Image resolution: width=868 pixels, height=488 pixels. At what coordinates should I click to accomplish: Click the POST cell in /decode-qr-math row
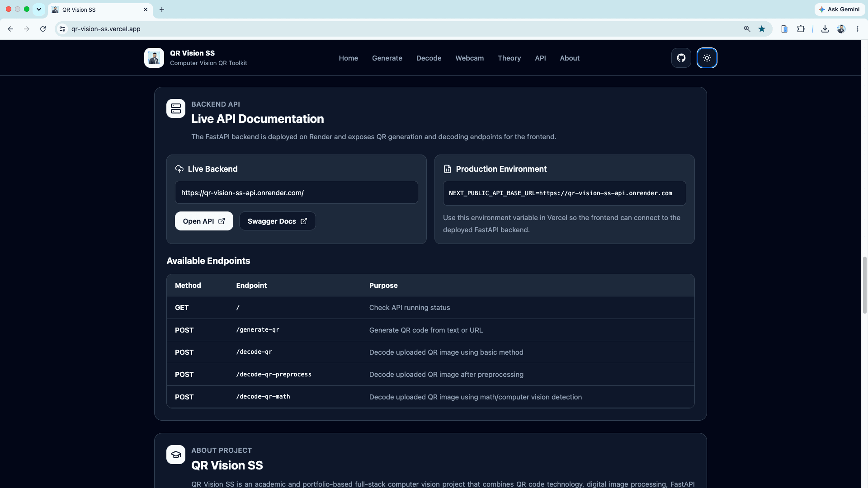[x=184, y=397]
